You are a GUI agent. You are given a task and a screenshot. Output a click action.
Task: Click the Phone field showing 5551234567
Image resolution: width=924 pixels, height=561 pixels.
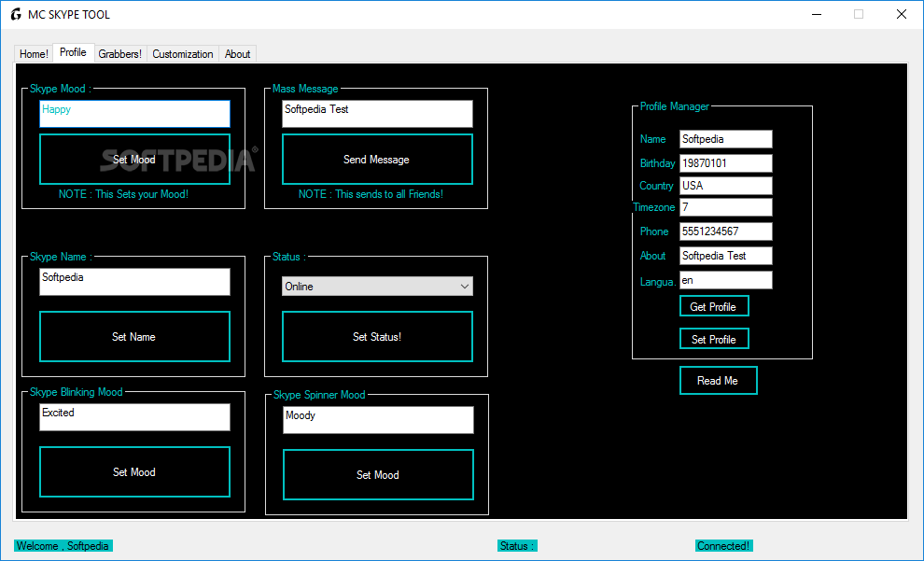click(725, 231)
